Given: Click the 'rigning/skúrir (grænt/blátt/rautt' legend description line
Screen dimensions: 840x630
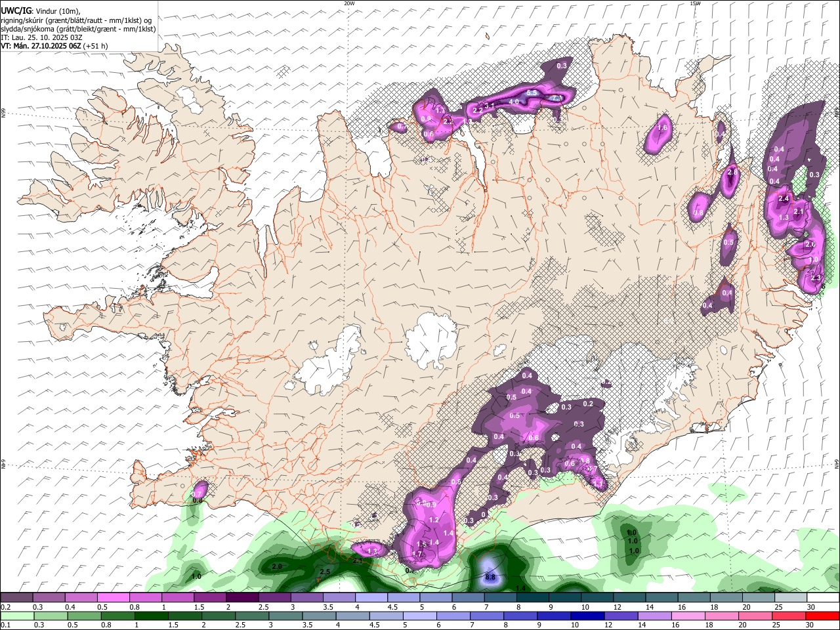Looking at the screenshot, I should (77, 20).
